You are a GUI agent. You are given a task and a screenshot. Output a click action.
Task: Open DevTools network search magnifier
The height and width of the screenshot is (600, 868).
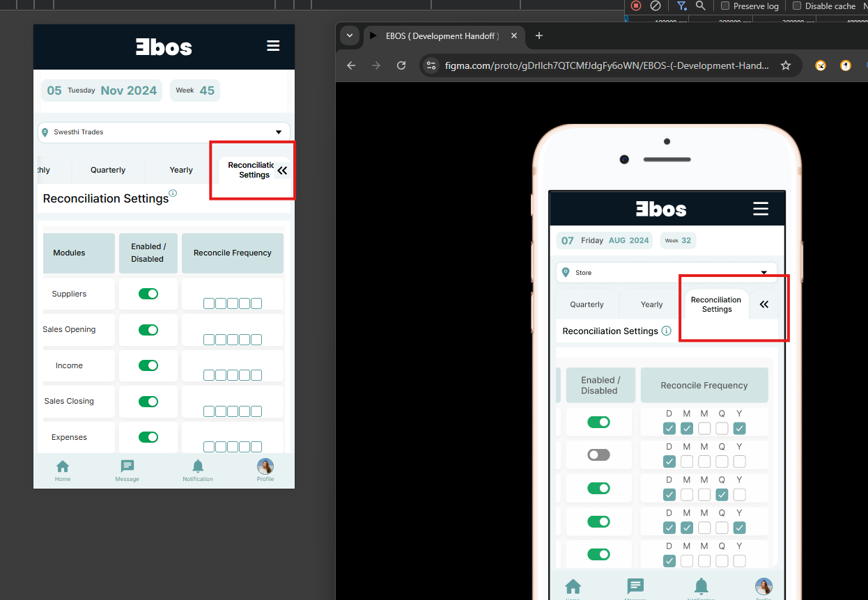(700, 6)
